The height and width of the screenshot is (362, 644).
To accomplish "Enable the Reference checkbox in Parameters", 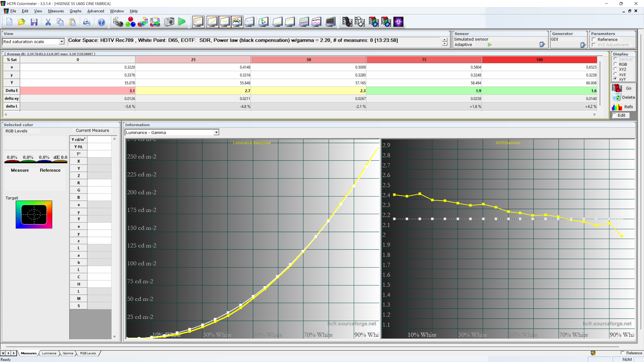I will point(594,39).
